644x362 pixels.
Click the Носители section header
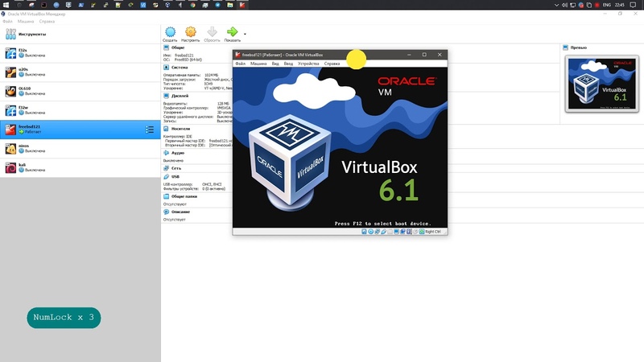pyautogui.click(x=180, y=129)
